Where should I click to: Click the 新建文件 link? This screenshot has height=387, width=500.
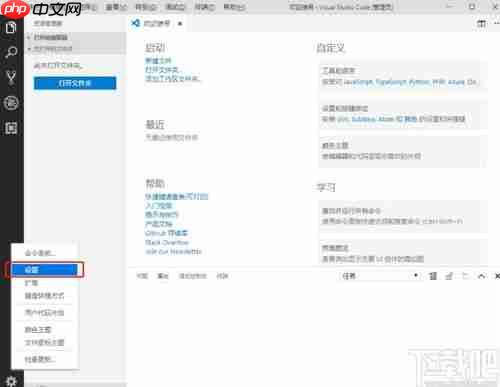click(x=158, y=61)
